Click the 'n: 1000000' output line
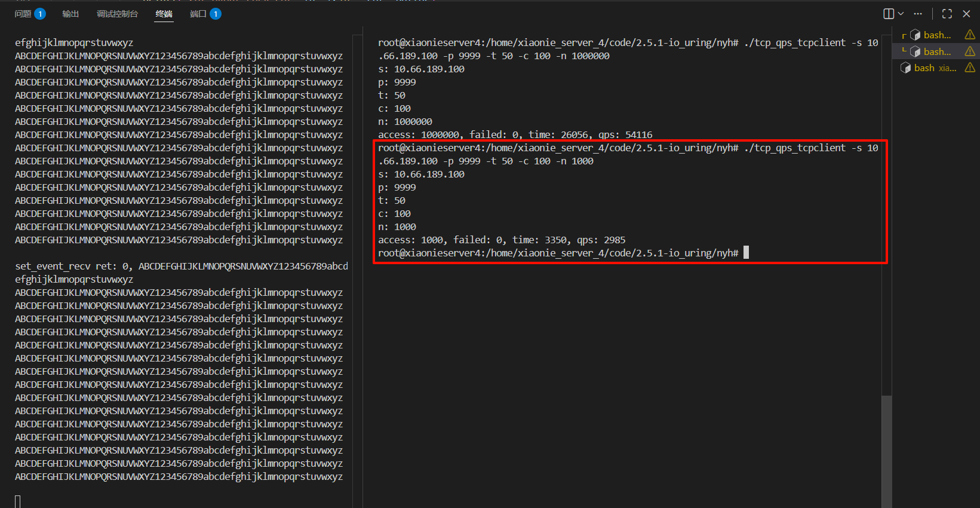The height and width of the screenshot is (508, 980). pyautogui.click(x=405, y=122)
